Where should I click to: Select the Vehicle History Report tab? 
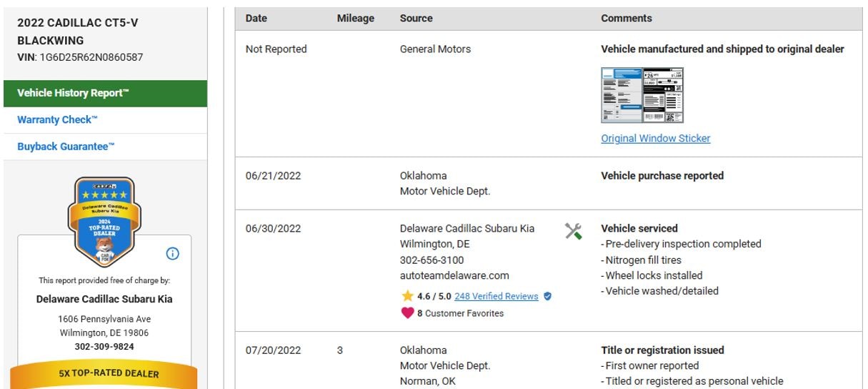(x=73, y=93)
